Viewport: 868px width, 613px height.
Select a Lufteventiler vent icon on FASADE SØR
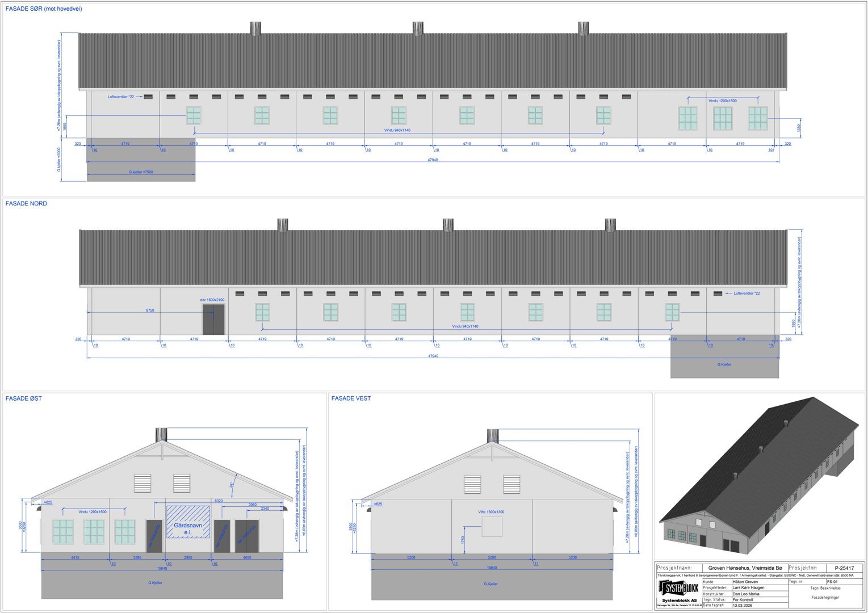[148, 96]
